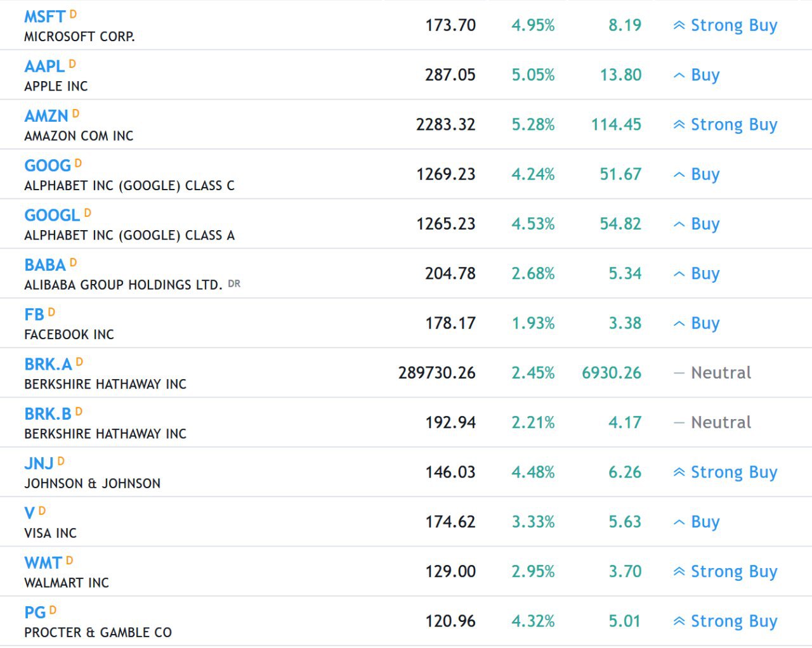Click the delayed-data D badge next to AAPL

click(x=72, y=63)
